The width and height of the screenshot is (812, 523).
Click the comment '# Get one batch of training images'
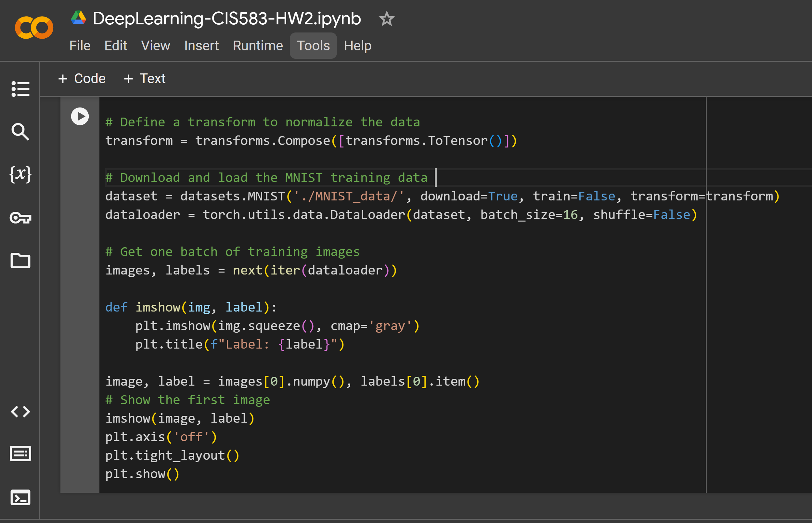tap(233, 252)
